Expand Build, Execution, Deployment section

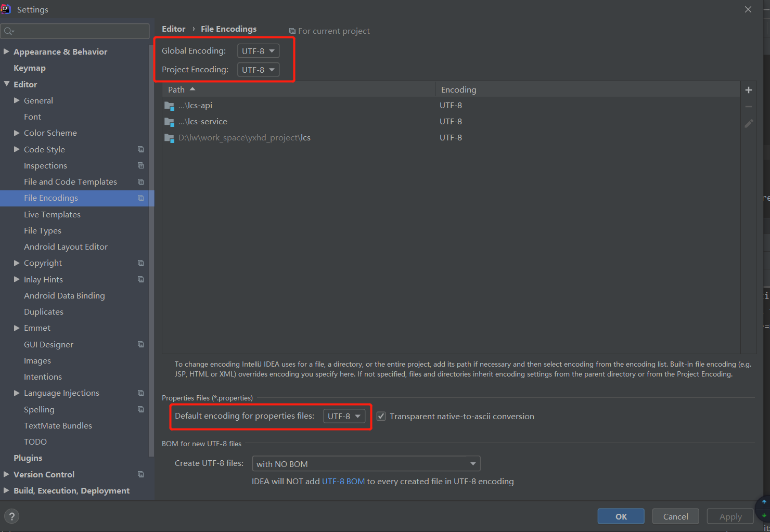pyautogui.click(x=6, y=490)
